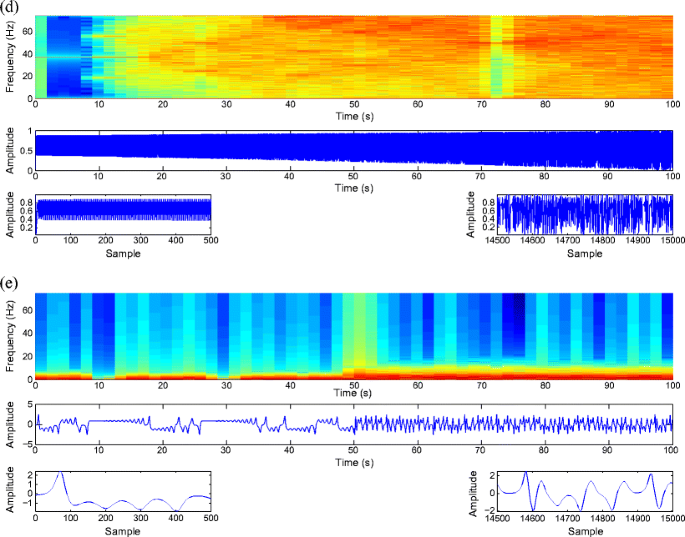
Task: Click "Amplitude" label of panel (e) full time waveform
Action: point(10,424)
